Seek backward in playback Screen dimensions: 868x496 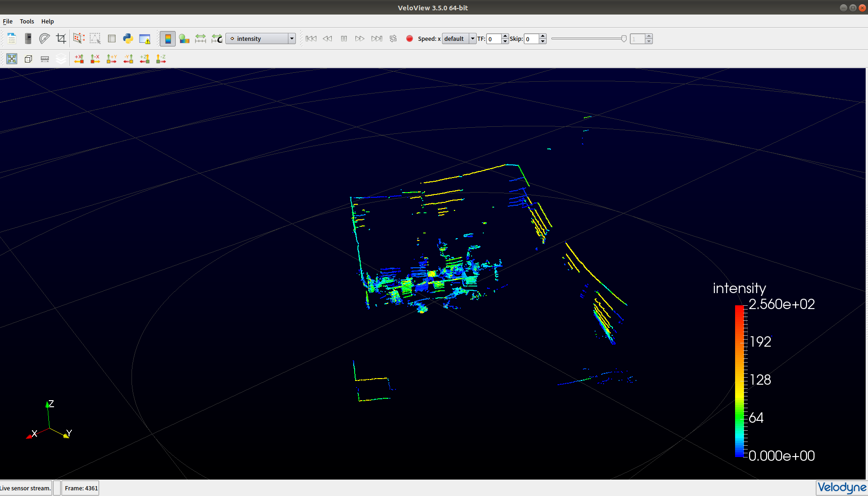point(327,39)
